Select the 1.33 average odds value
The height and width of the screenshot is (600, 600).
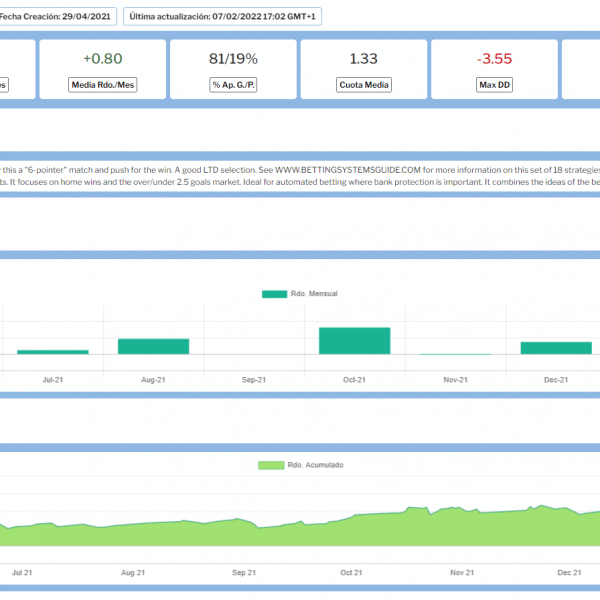tap(364, 59)
